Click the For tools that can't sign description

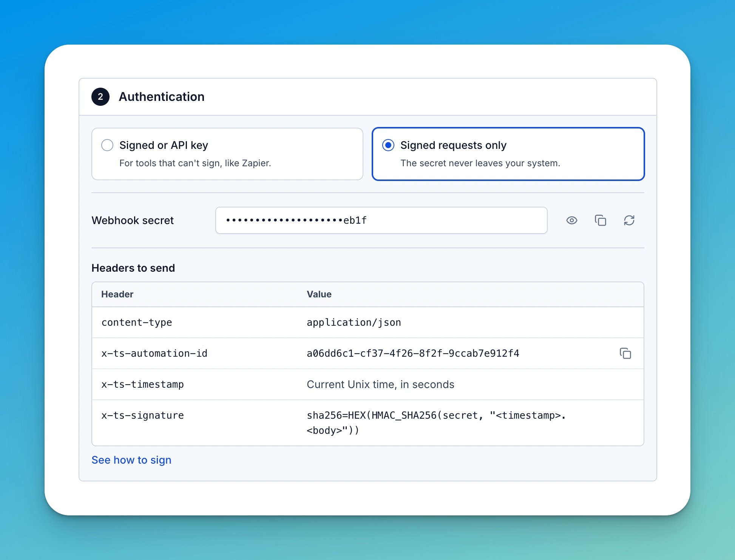click(x=195, y=163)
